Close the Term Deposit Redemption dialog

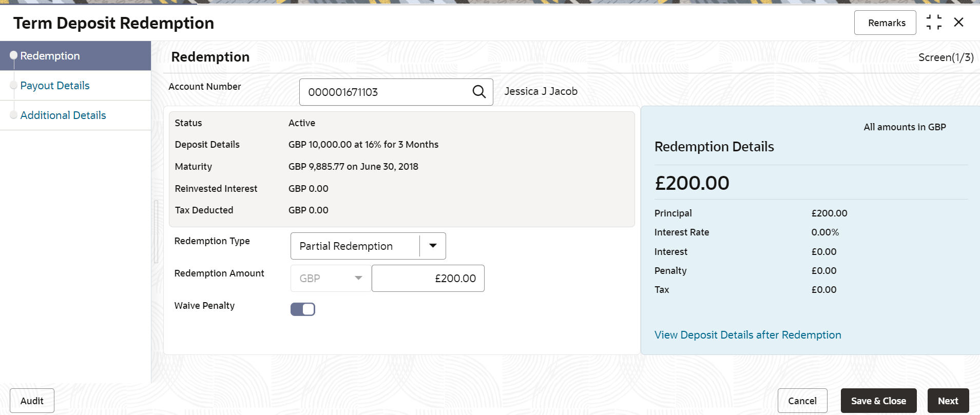click(958, 23)
